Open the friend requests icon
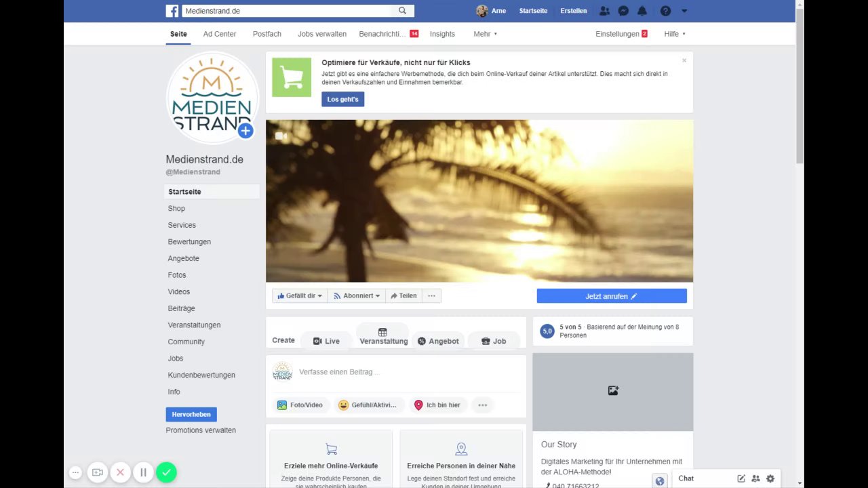The width and height of the screenshot is (868, 488). (604, 11)
